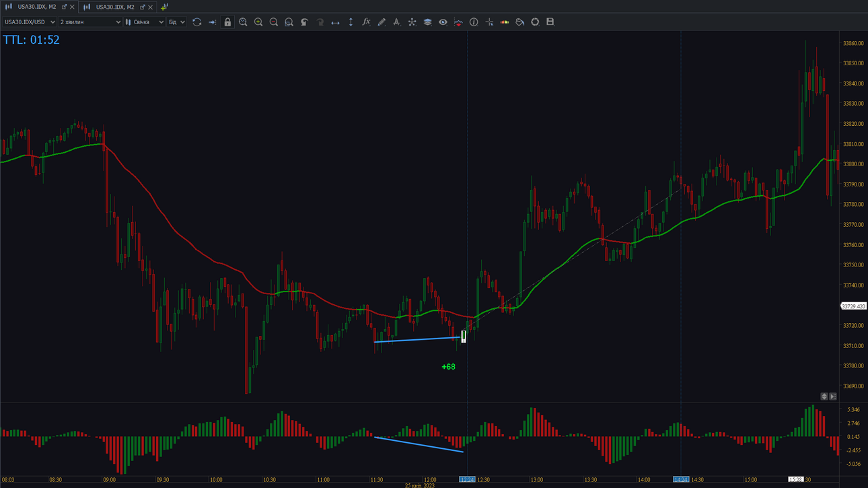Click the horizontal scale arrows icon

[x=335, y=22]
